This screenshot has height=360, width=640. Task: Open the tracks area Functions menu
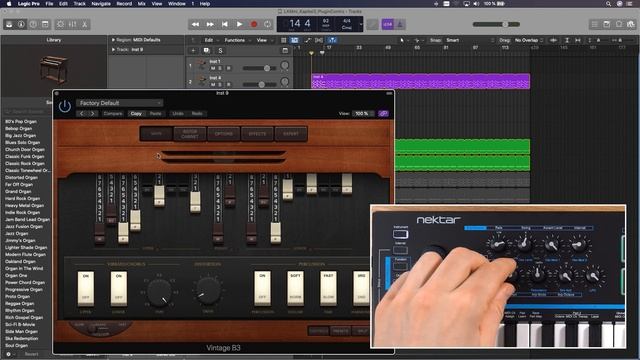(236, 40)
